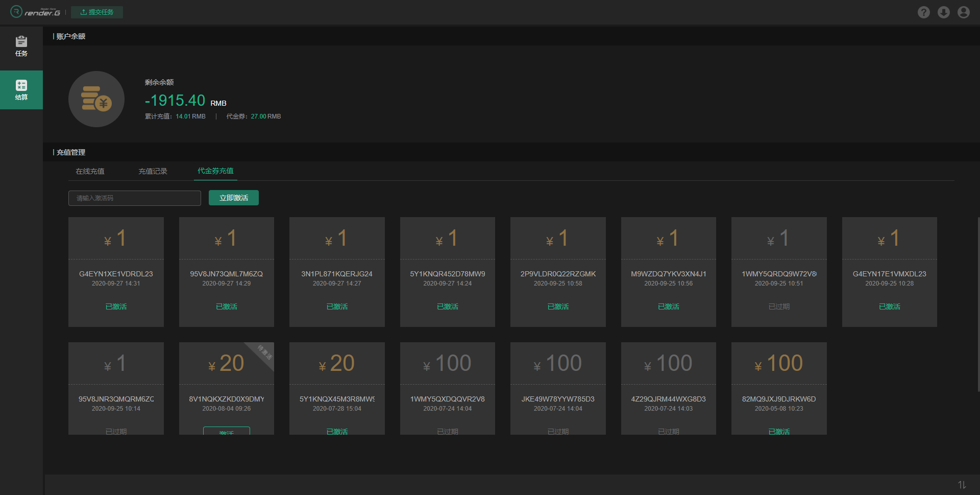Click the transfer arrows icon at bottom right
The image size is (980, 495).
tap(962, 485)
